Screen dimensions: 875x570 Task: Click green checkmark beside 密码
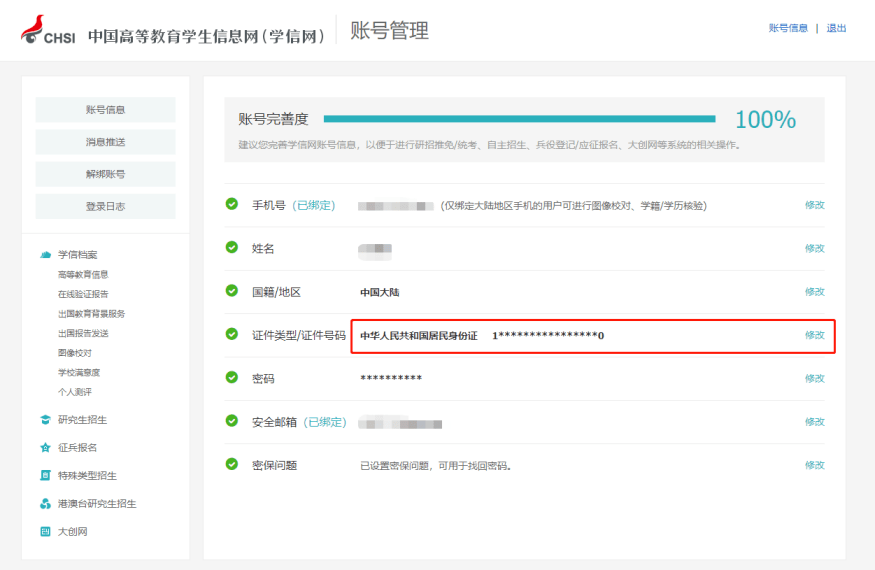pyautogui.click(x=232, y=378)
